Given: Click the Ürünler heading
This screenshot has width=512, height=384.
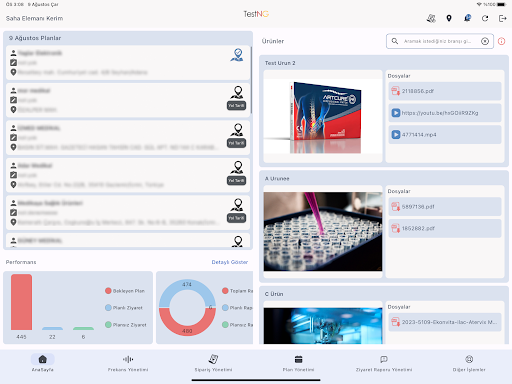Looking at the screenshot, I should (273, 41).
